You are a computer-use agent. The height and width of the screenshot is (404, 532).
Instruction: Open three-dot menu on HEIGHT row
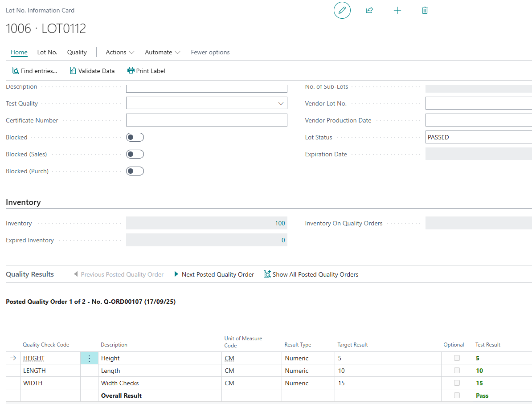89,358
